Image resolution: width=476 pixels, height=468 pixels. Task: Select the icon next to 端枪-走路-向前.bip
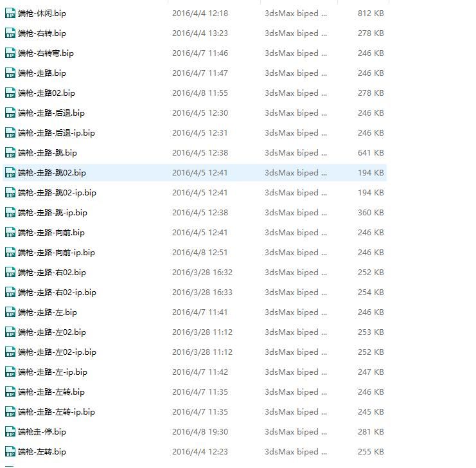[10, 233]
